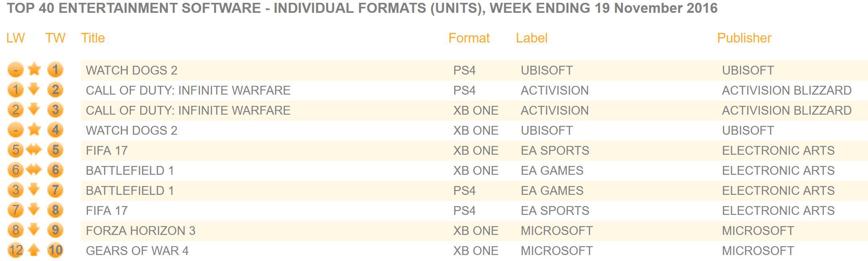Click the new-entry star icon for Watch Dogs 2 PS4
Viewport: 868px width, 261px height.
pyautogui.click(x=35, y=69)
